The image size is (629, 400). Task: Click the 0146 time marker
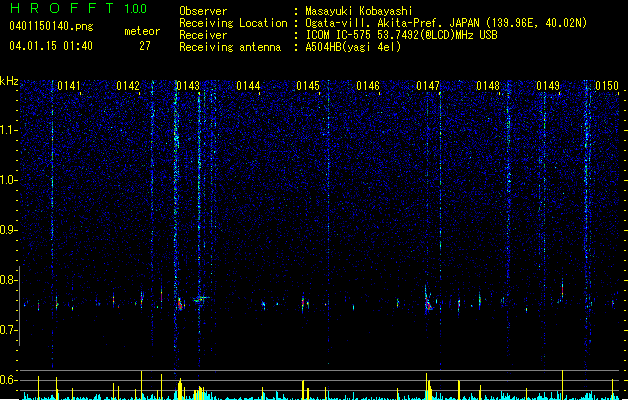368,86
